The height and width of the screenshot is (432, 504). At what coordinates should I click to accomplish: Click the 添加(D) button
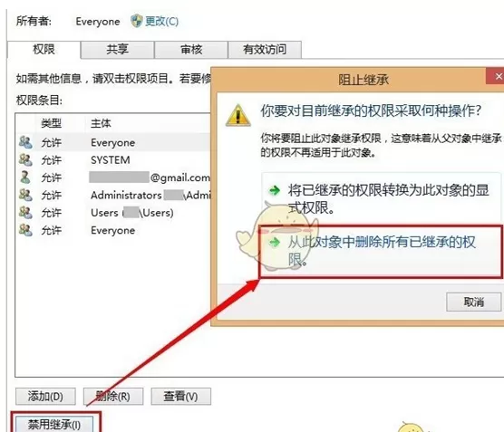pyautogui.click(x=45, y=397)
